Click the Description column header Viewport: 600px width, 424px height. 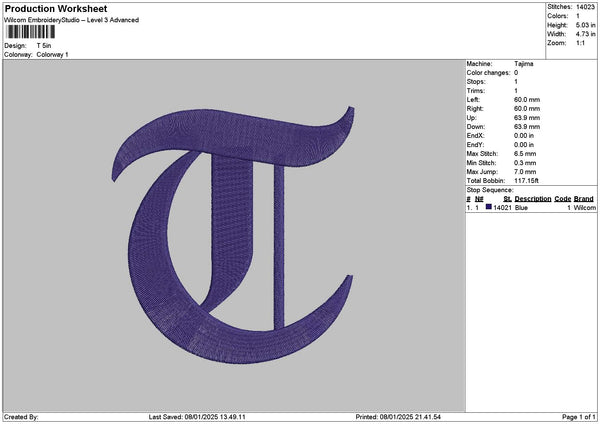pyautogui.click(x=533, y=198)
